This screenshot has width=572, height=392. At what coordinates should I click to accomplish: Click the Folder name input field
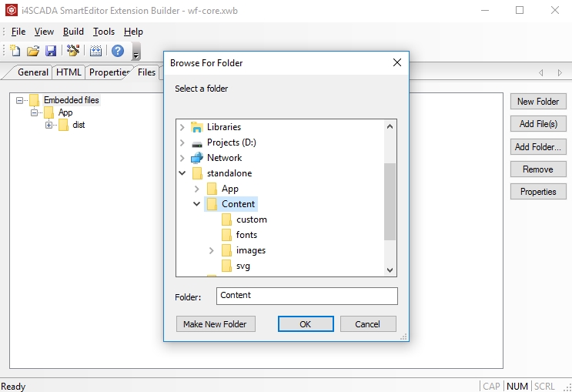[307, 296]
